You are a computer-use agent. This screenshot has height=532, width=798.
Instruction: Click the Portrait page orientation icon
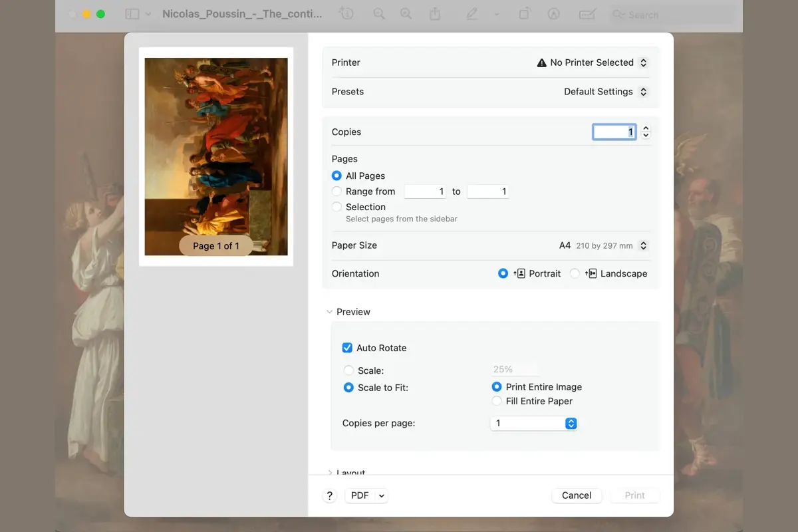(x=519, y=273)
